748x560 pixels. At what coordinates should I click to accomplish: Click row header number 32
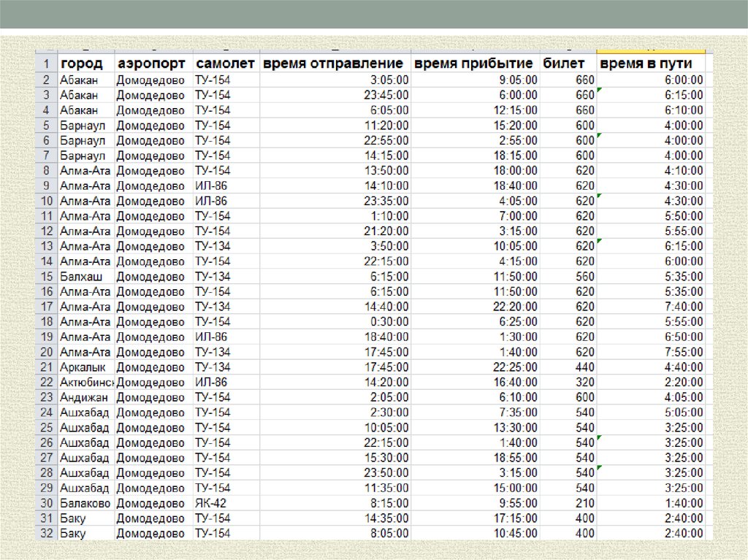click(x=46, y=534)
